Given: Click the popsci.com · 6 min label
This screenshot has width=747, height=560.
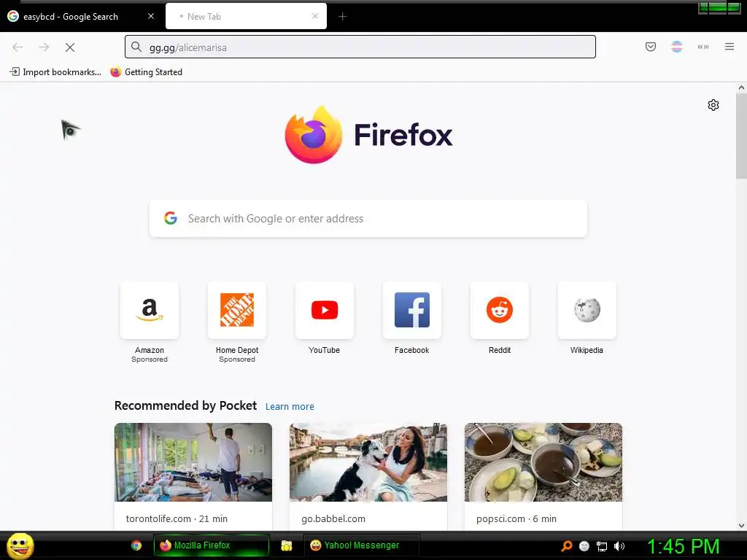Looking at the screenshot, I should pos(516,518).
